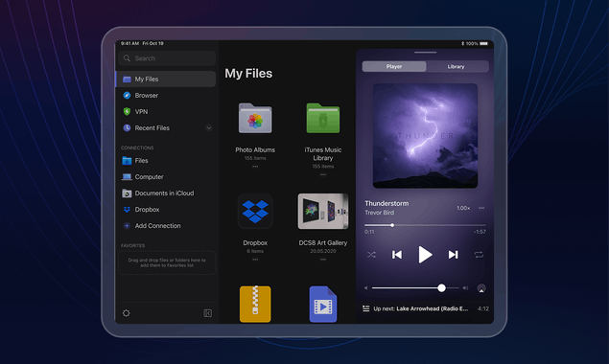
Task: Open the VPN shield icon
Action: 127,112
